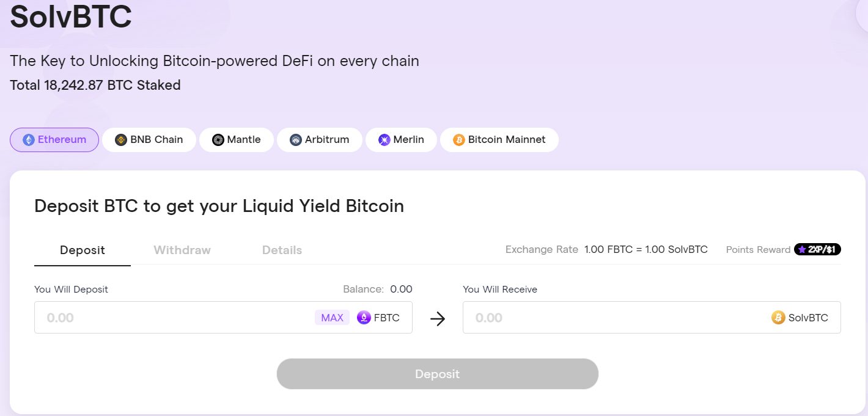Screen dimensions: 868x416
Task: Stay on the Deposit tab
Action: [x=82, y=250]
